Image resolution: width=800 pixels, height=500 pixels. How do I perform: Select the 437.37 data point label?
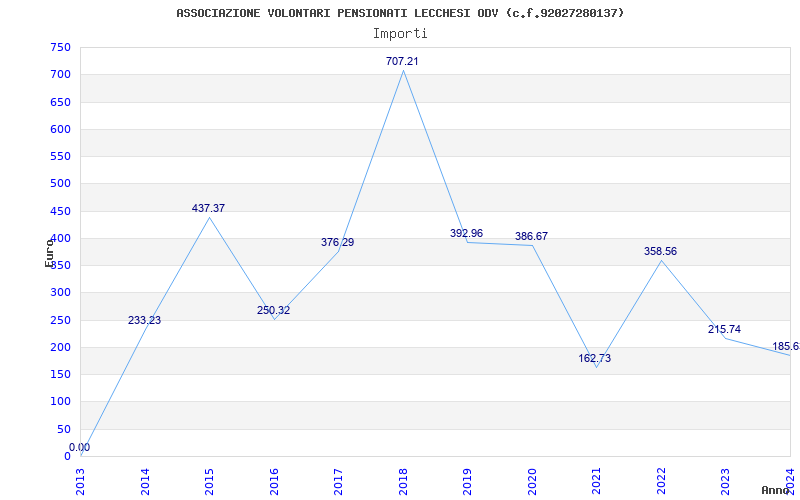[x=208, y=208]
